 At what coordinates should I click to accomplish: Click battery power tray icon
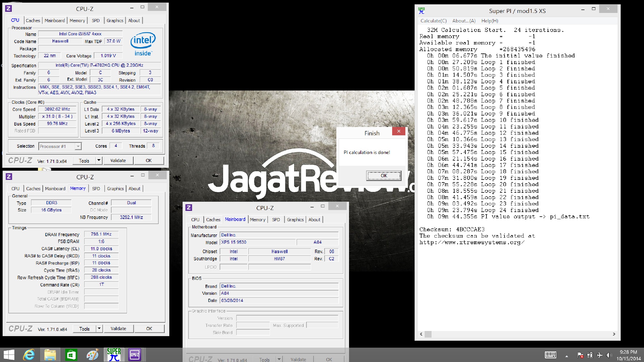[x=590, y=355]
